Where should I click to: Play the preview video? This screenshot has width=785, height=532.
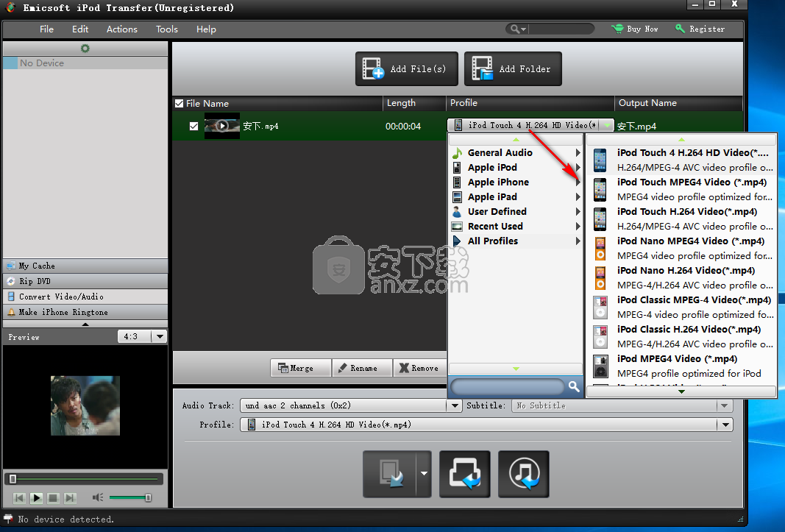[x=36, y=498]
